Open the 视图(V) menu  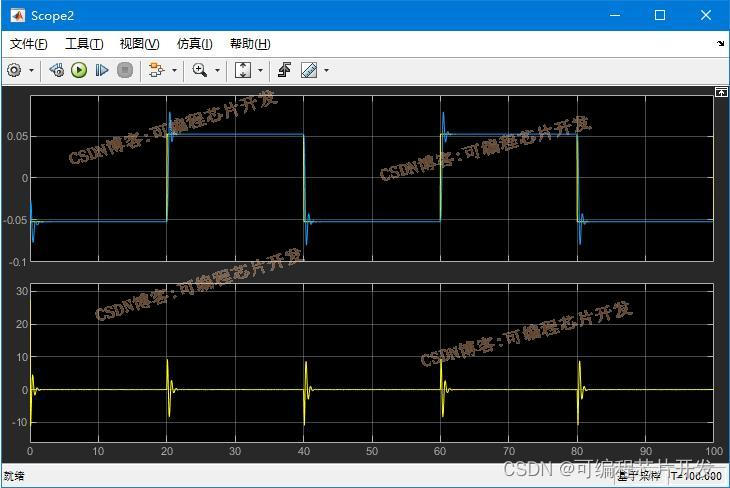tap(139, 44)
